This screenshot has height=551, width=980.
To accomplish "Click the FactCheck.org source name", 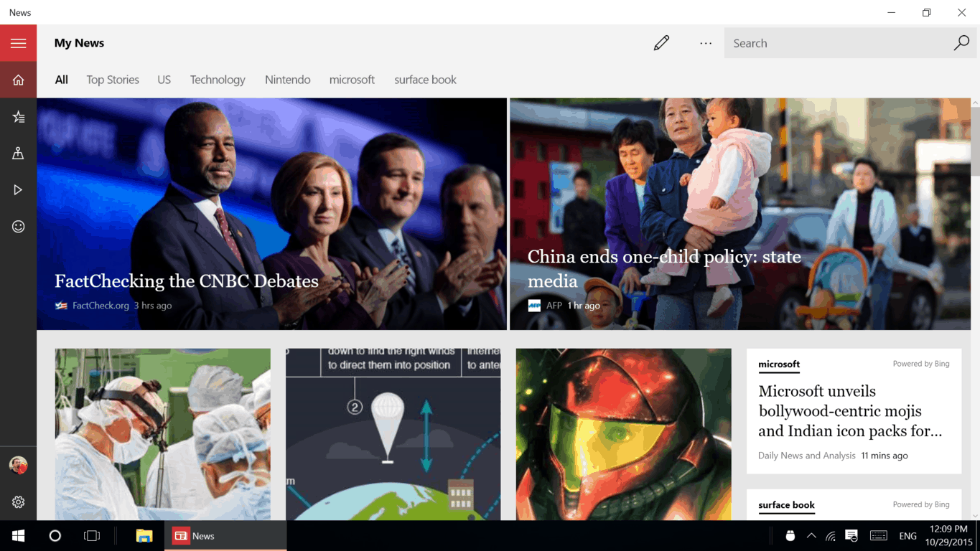I will (101, 306).
